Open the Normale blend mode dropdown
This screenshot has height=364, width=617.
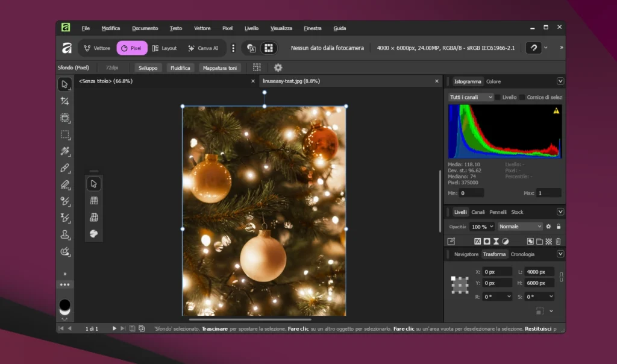point(519,226)
